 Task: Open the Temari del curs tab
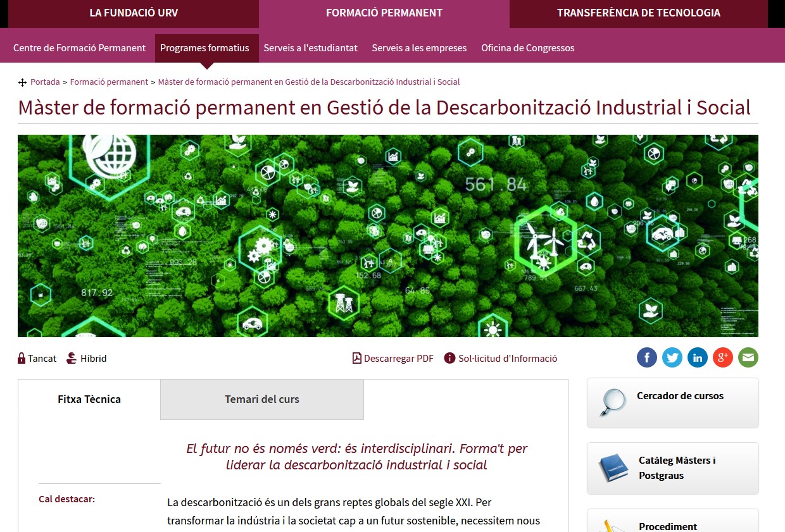click(261, 399)
